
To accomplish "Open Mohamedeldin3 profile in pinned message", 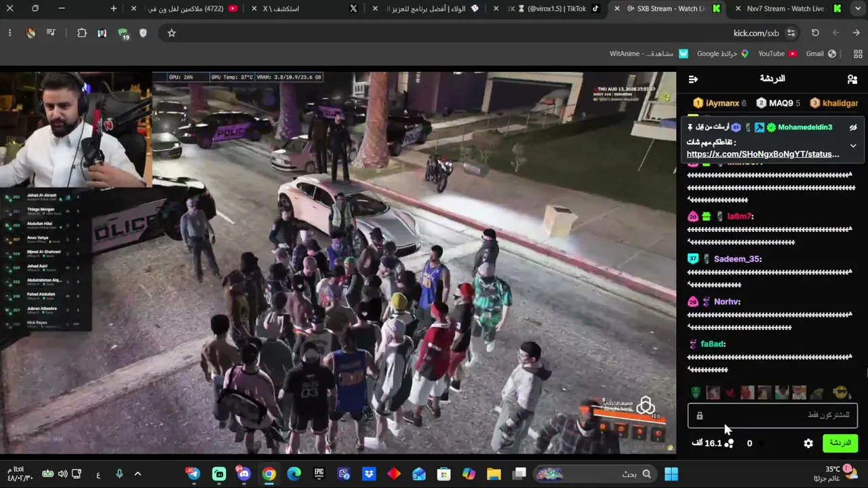I will pyautogui.click(x=805, y=127).
